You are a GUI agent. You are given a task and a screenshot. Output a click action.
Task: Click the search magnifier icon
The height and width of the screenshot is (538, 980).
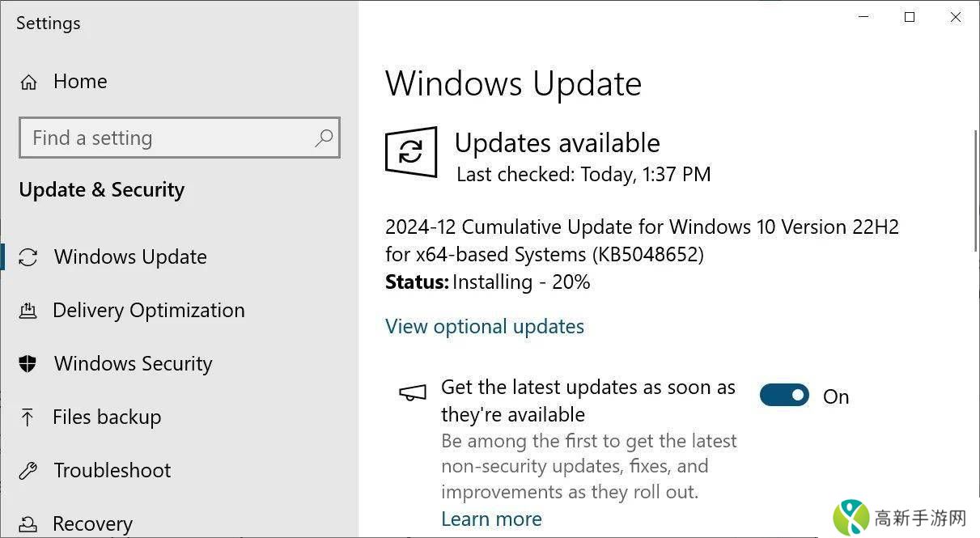click(323, 138)
